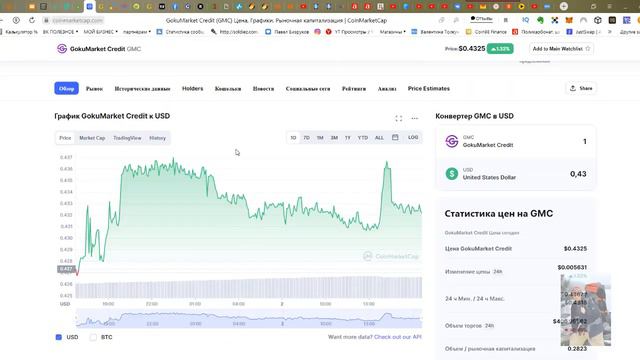This screenshot has height=360, width=640.
Task: Open the Рейтинги tab
Action: click(x=354, y=89)
